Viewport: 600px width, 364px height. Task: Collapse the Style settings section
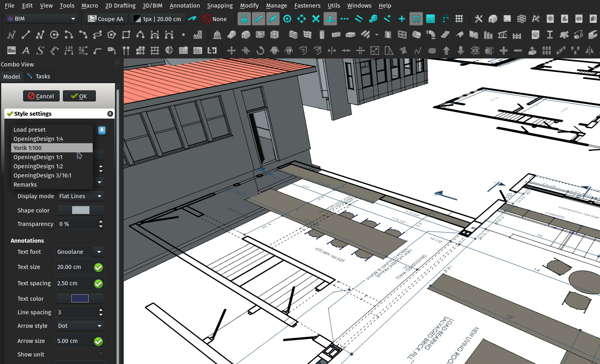click(110, 113)
